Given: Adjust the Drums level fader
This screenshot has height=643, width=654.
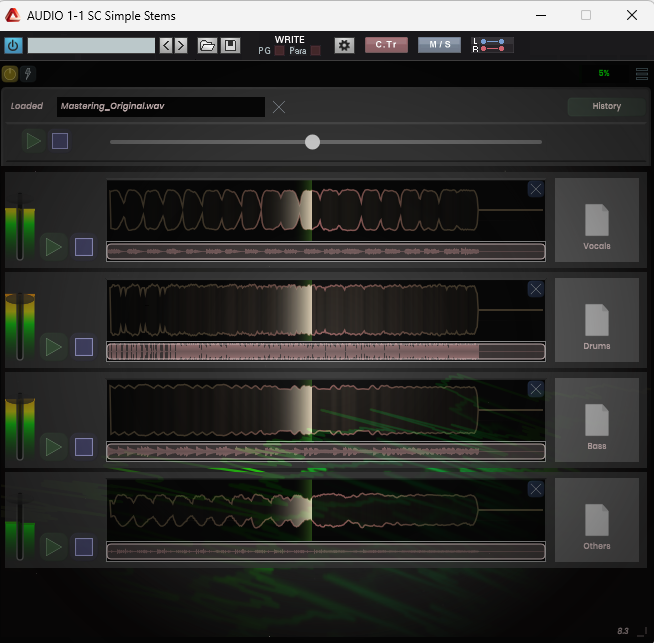Looking at the screenshot, I should pos(20,327).
